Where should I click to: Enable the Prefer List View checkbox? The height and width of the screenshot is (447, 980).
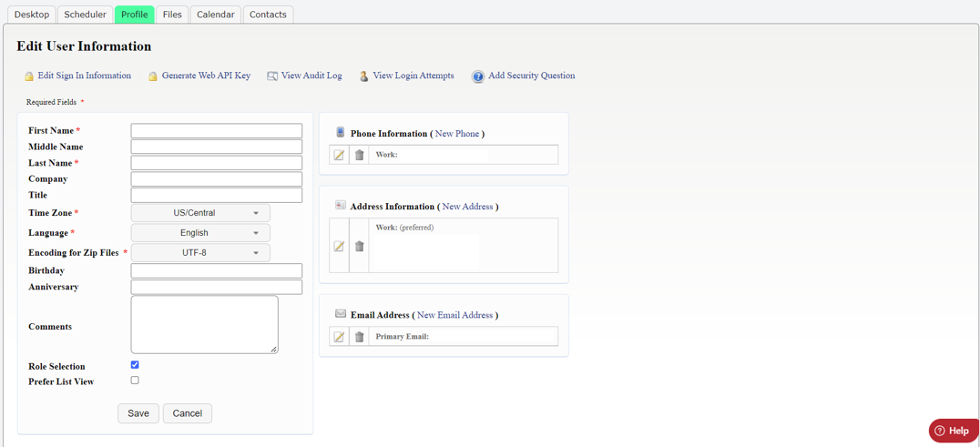tap(135, 380)
